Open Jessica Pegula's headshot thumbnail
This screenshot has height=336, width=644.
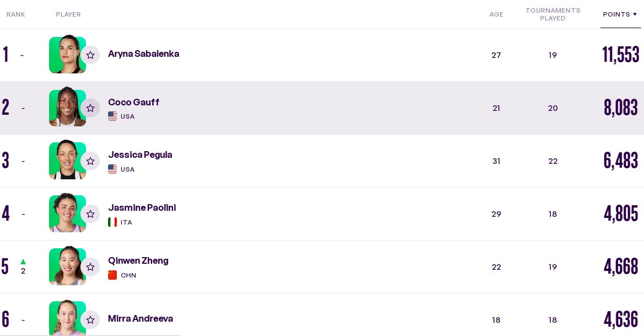tap(67, 160)
